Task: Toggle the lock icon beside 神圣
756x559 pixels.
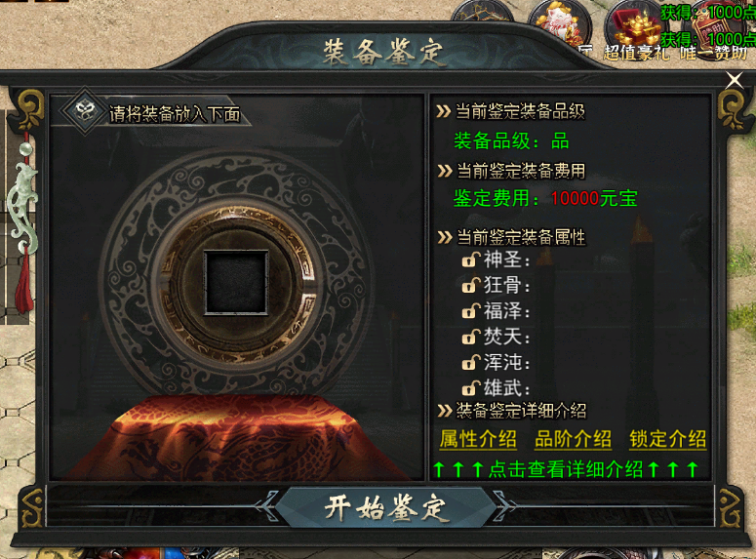Action: click(x=471, y=260)
